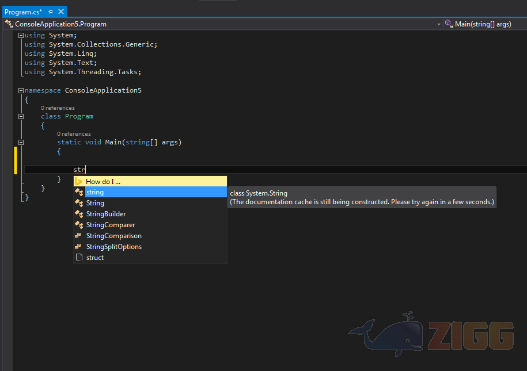
Task: Click the snippet icon beside struct
Action: click(x=79, y=257)
